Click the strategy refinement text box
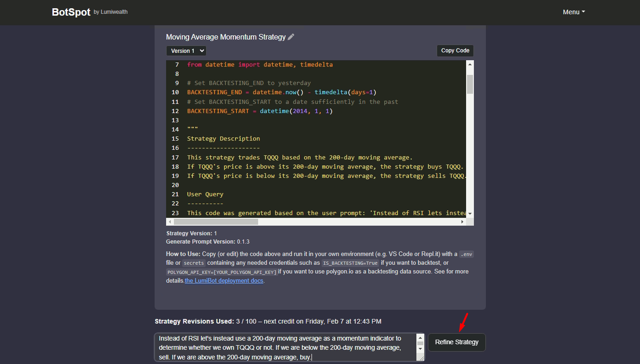 (286, 347)
